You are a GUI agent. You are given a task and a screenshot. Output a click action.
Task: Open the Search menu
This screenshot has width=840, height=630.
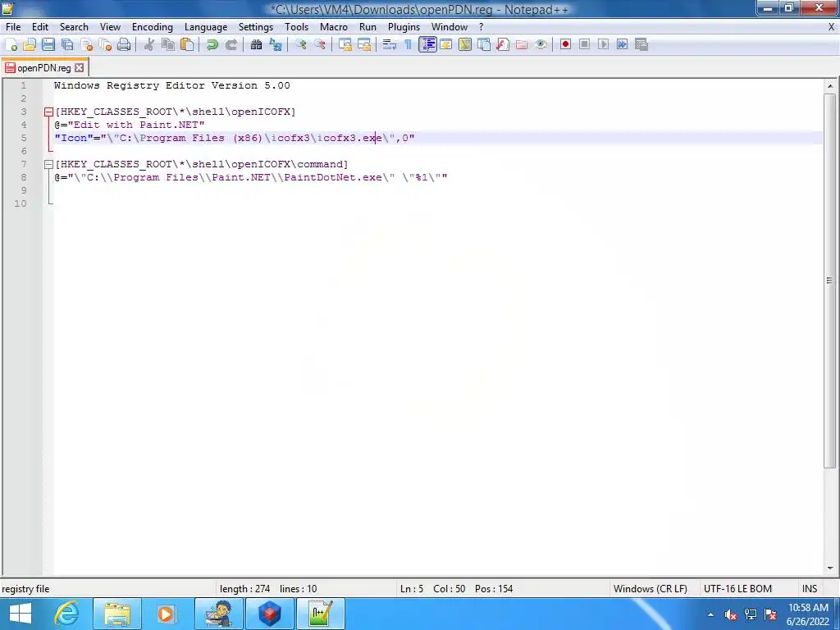click(x=74, y=27)
